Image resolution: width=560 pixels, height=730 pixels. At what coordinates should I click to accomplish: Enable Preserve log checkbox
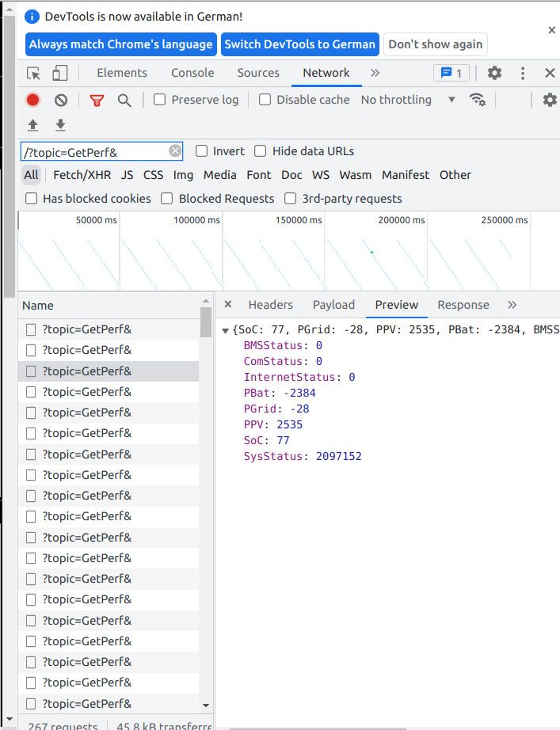pos(159,100)
